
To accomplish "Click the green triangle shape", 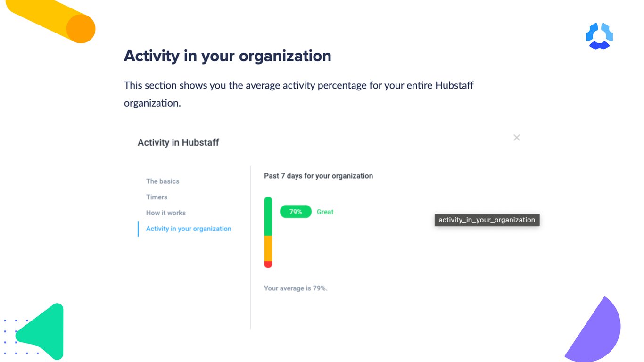I will tap(41, 331).
